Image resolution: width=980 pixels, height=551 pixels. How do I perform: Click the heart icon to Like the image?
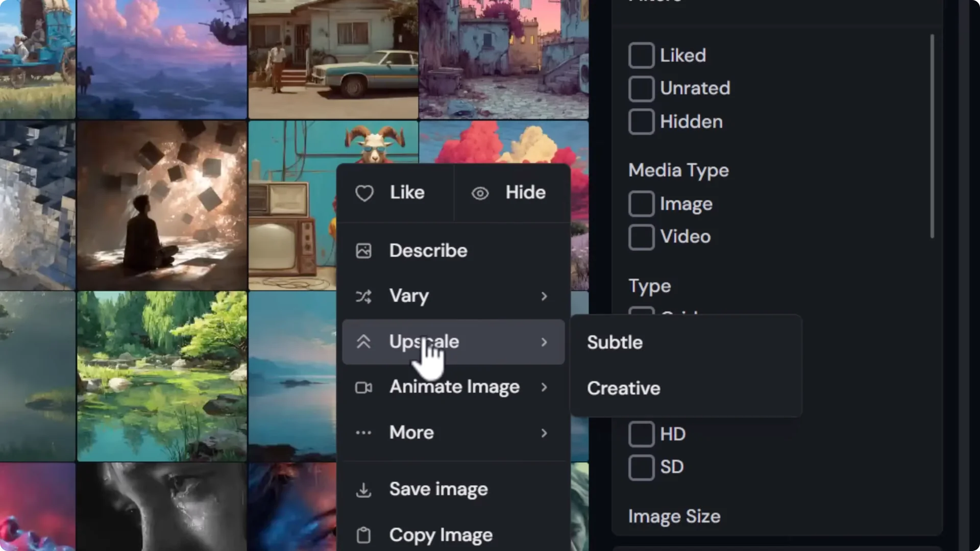tap(364, 193)
